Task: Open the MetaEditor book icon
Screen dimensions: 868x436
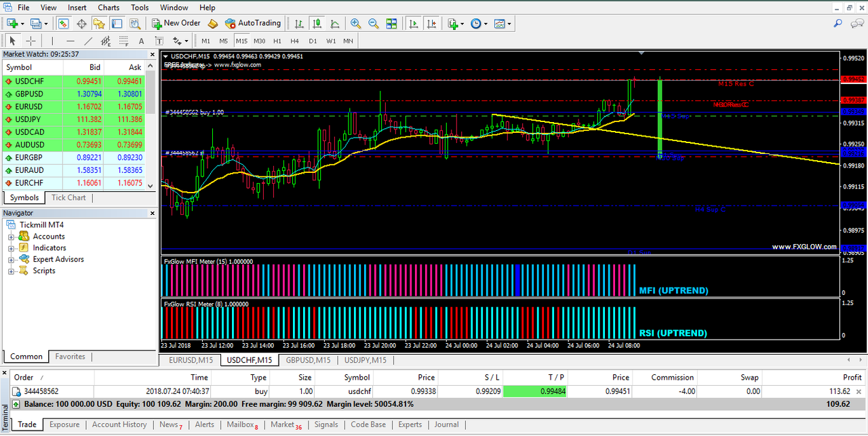Action: pyautogui.click(x=212, y=23)
